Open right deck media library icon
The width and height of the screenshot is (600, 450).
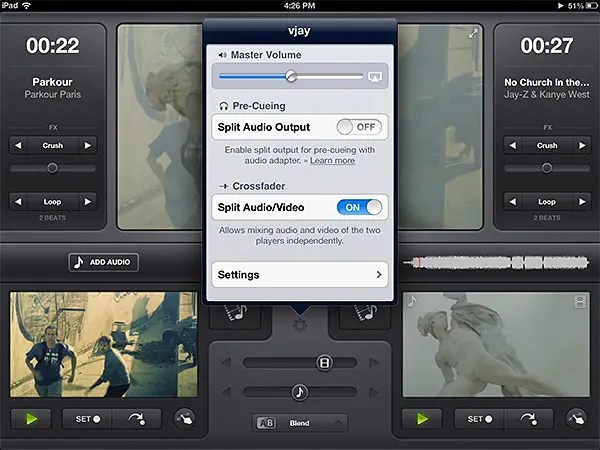point(365,315)
